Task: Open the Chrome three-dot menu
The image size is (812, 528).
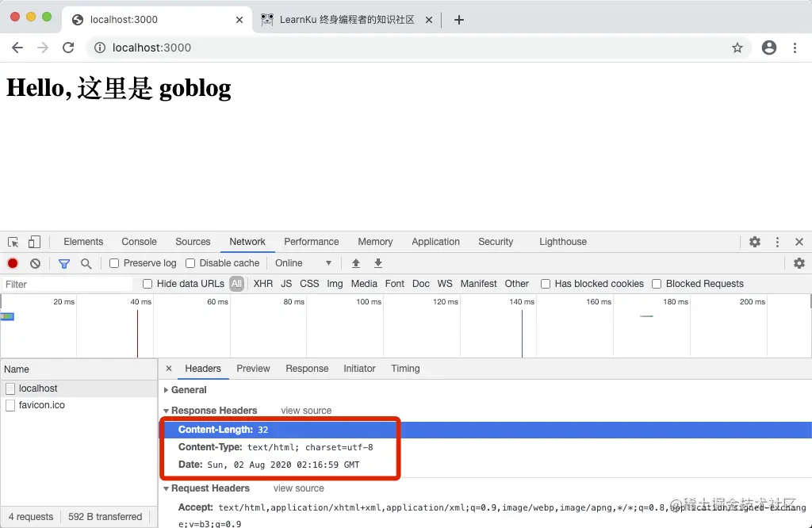Action: 795,48
